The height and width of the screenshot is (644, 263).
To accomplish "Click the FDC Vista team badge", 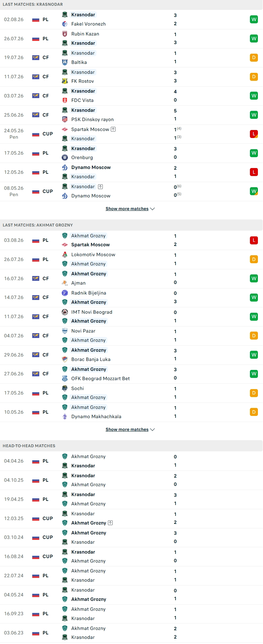I will tap(65, 100).
